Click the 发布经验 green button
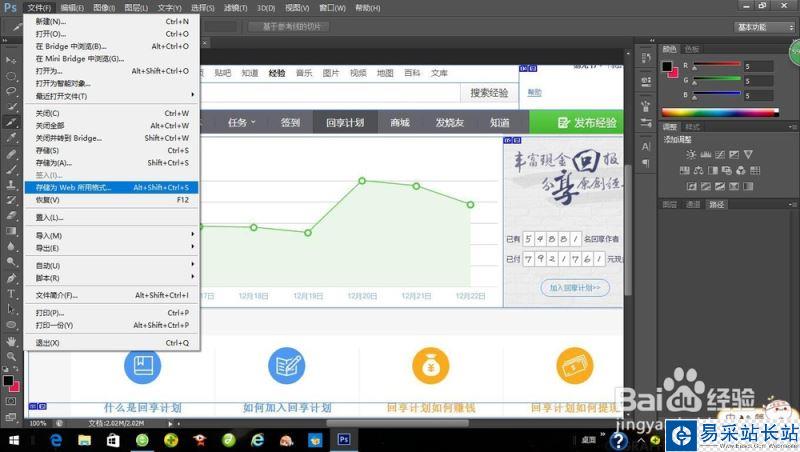800x452 pixels. (x=576, y=122)
